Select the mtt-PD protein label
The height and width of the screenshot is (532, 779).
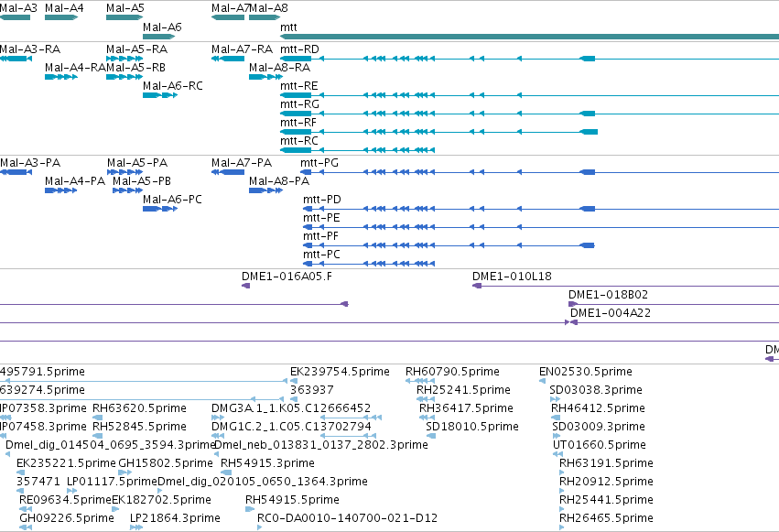coord(322,200)
